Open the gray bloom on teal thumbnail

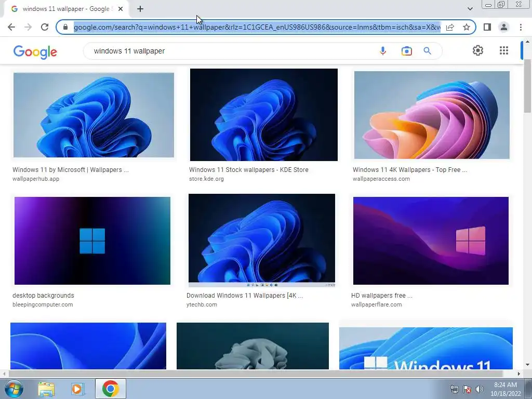pos(253,345)
